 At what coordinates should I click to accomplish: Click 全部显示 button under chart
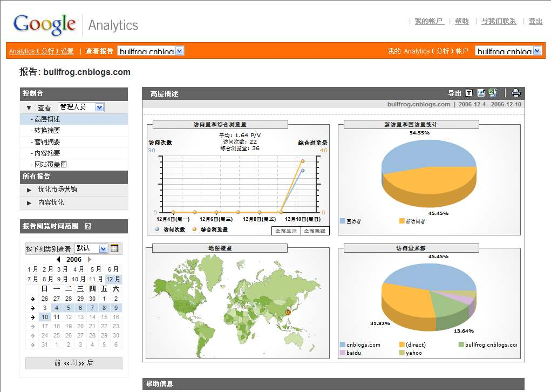point(286,231)
